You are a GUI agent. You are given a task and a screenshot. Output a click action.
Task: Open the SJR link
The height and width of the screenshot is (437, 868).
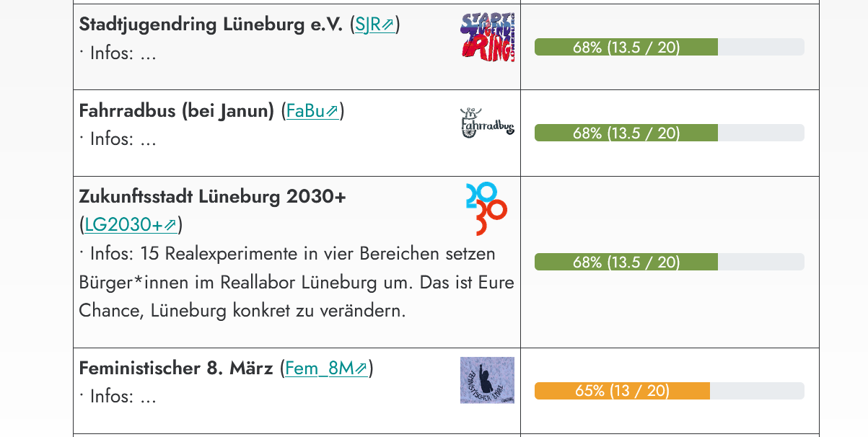[x=374, y=25]
